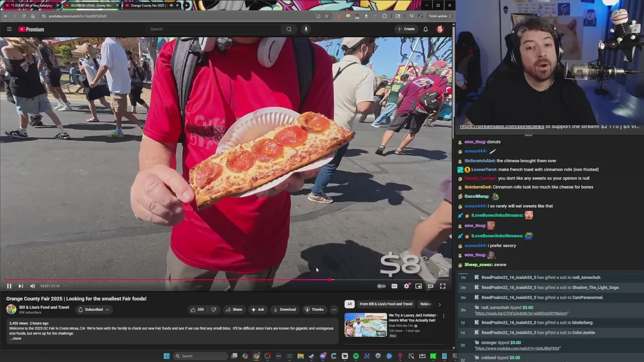Go back in browser history
The height and width of the screenshot is (362, 644).
coord(6,16)
